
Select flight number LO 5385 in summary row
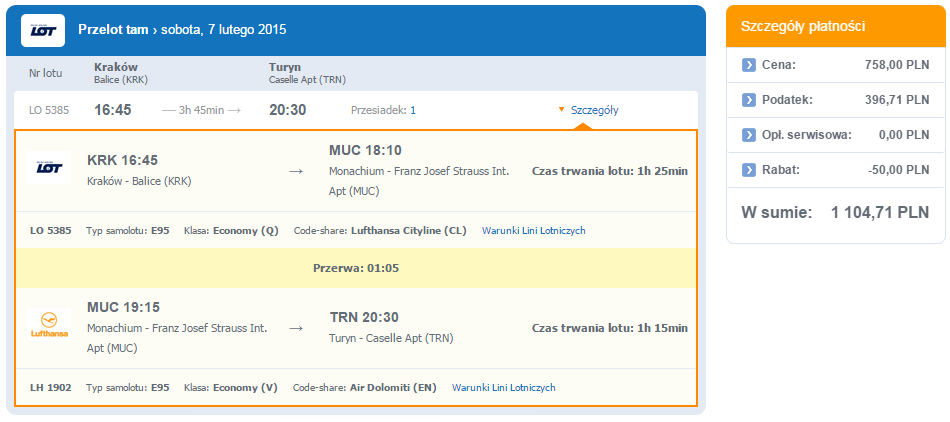(x=49, y=110)
